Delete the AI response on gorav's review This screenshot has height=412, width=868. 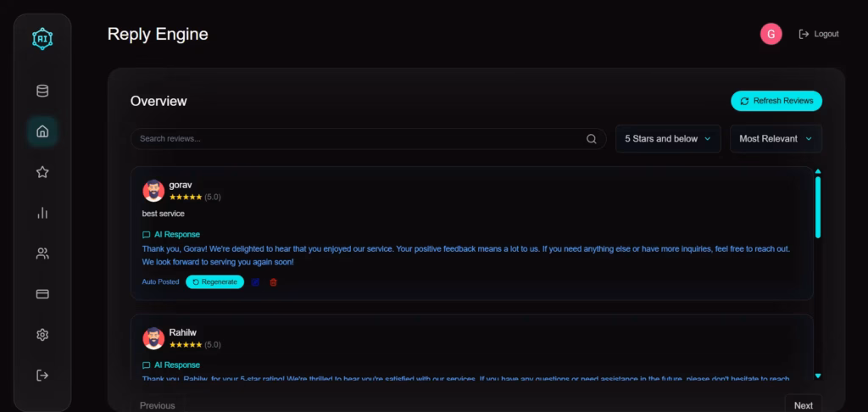(273, 282)
